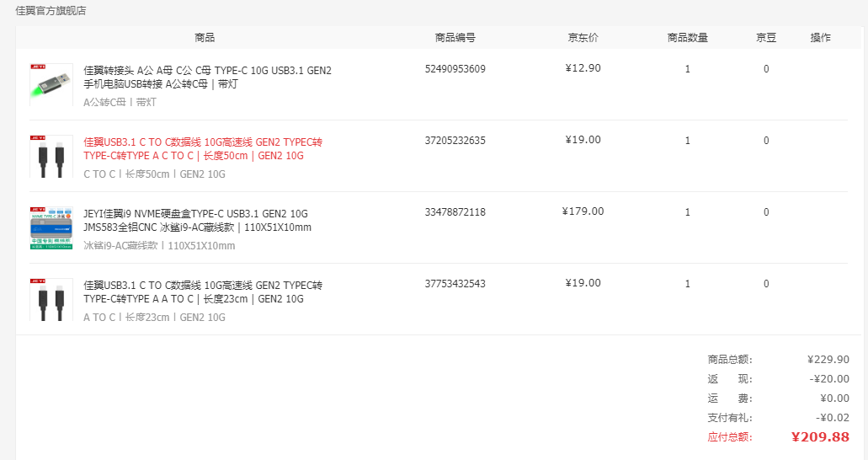Open the JEYI i9 NVME enclosure thumbnail
This screenshot has width=868, height=460.
point(51,227)
